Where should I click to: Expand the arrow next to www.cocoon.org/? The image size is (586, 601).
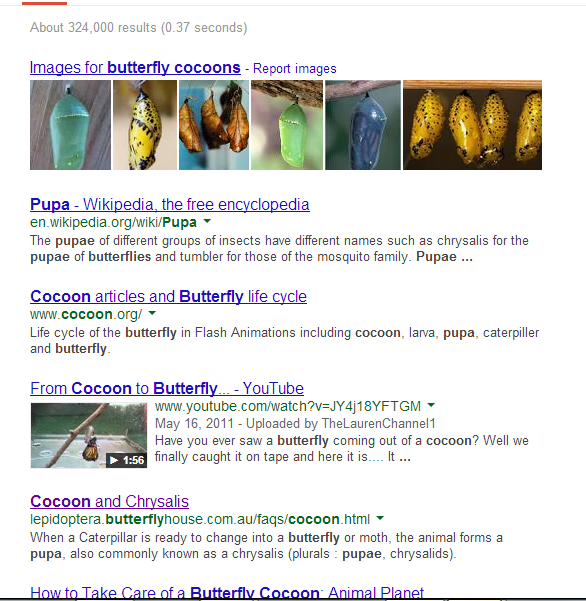(152, 313)
